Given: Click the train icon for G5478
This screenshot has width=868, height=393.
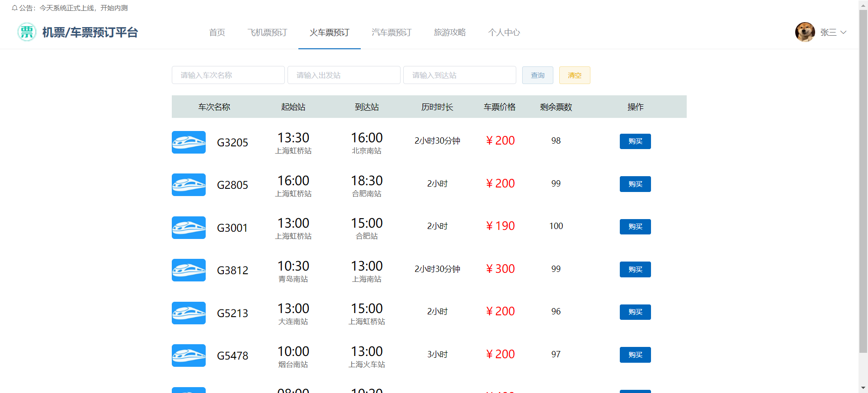Looking at the screenshot, I should tap(189, 356).
